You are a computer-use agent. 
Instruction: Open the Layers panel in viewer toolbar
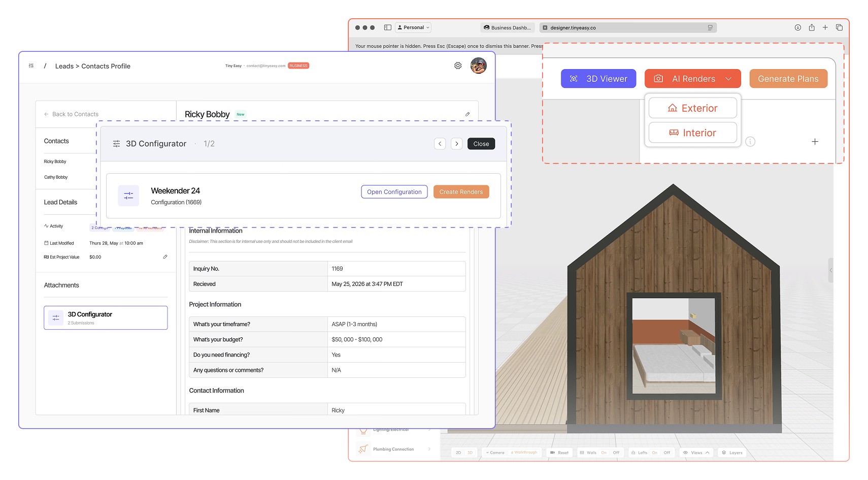pos(732,453)
